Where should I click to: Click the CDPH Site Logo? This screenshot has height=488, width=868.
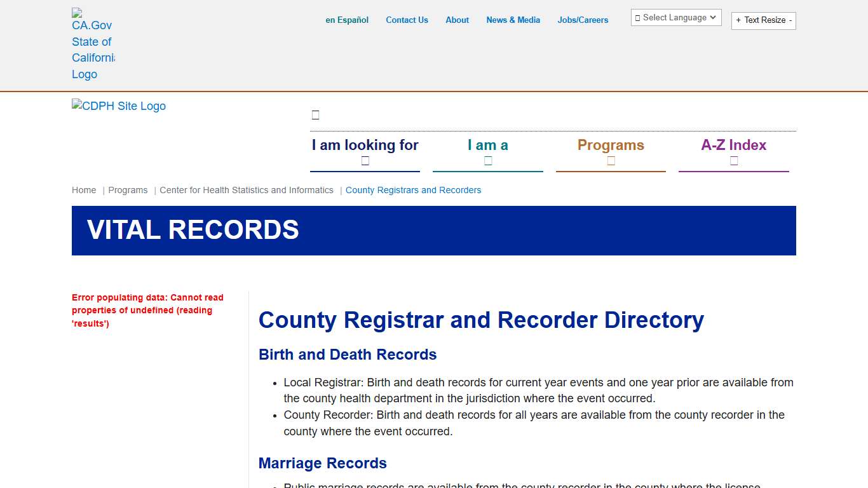coord(119,106)
